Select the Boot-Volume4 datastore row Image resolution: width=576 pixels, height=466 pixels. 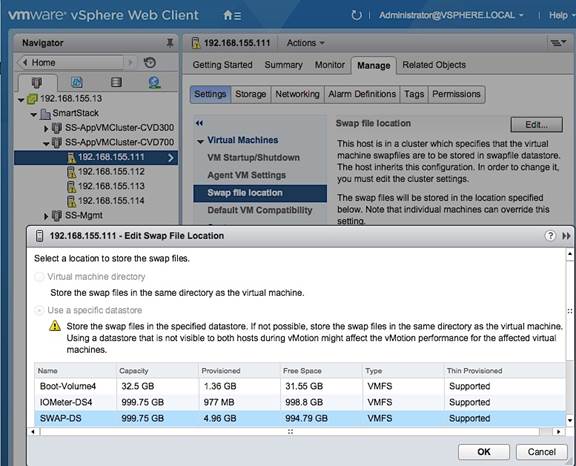(x=299, y=386)
